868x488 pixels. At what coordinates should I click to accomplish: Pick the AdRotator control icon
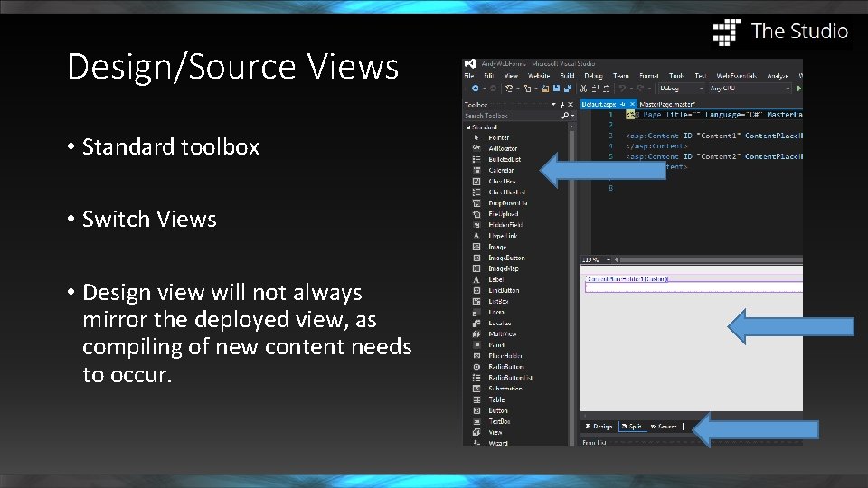click(x=476, y=148)
